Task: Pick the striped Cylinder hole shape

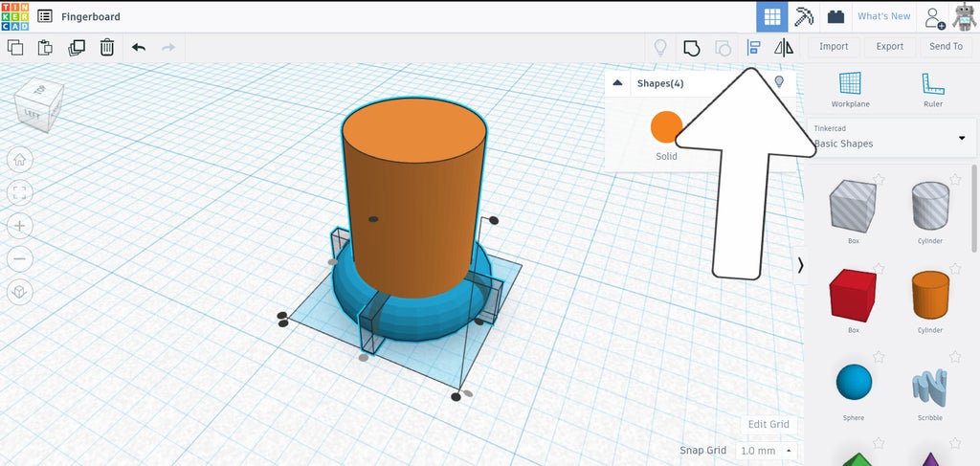Action: point(930,206)
